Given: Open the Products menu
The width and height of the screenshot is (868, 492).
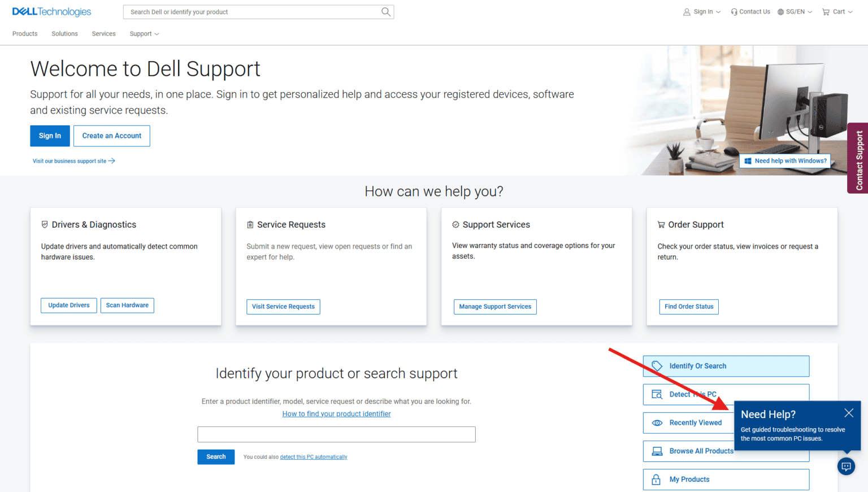Looking at the screenshot, I should tap(24, 33).
